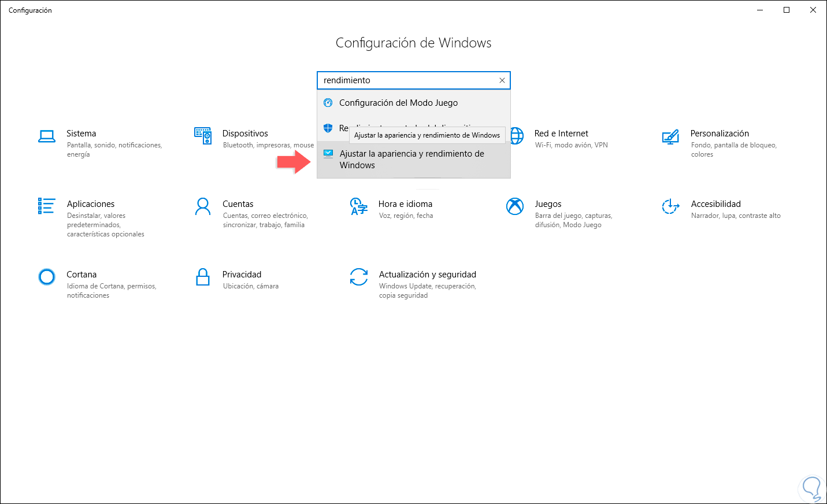Open the Dispositivos keyboard icon

point(203,136)
